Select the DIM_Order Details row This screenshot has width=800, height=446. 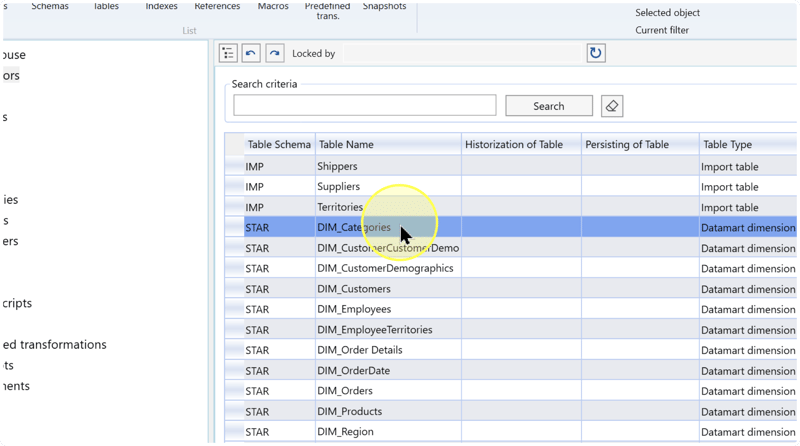tap(510, 350)
